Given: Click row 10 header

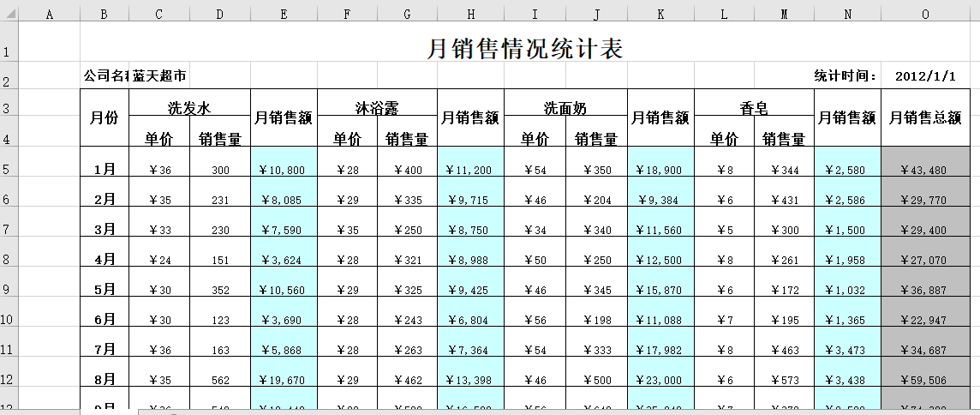Looking at the screenshot, I should [x=8, y=319].
